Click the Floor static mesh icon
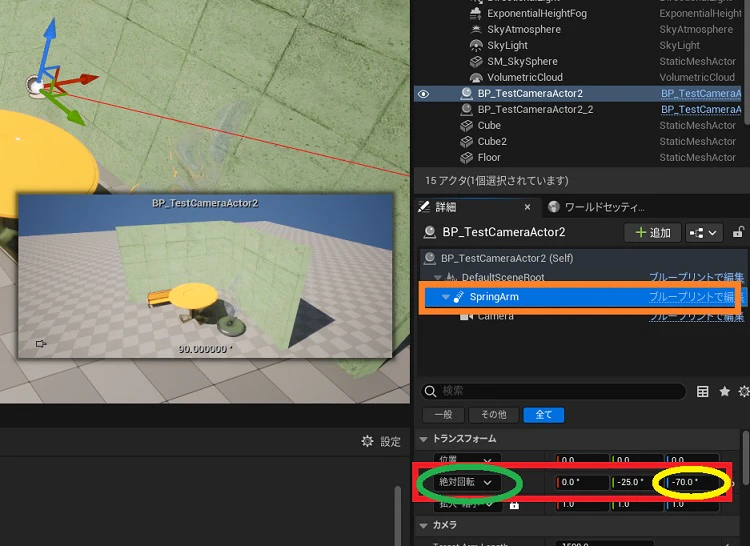 point(466,157)
